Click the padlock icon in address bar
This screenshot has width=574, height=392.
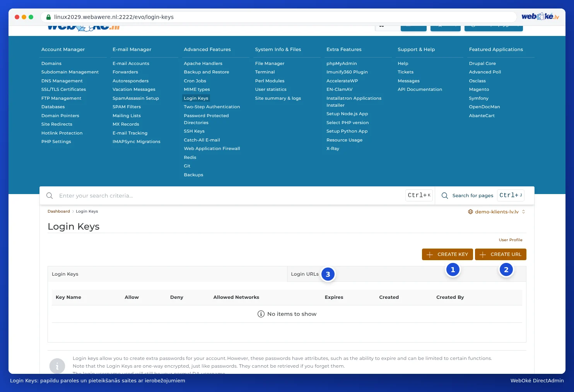48,17
